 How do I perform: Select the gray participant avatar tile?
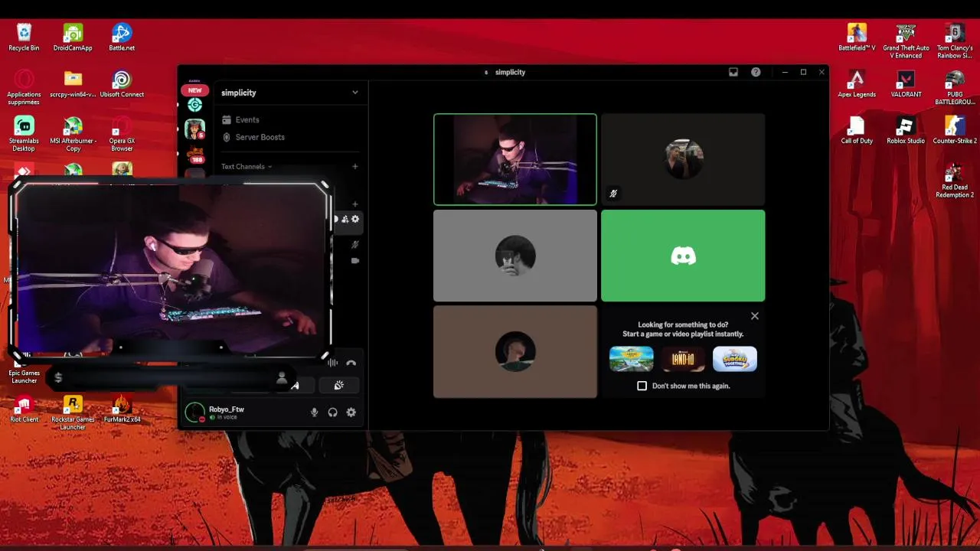515,256
